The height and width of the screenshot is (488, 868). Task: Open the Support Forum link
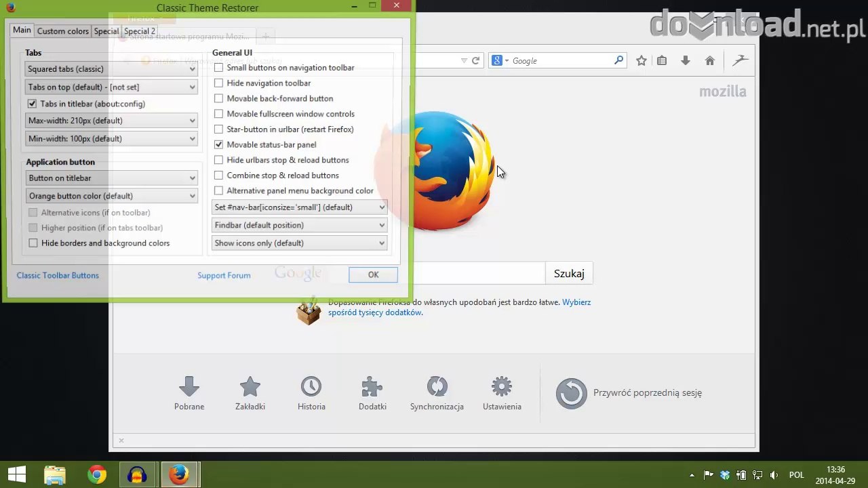coord(224,275)
